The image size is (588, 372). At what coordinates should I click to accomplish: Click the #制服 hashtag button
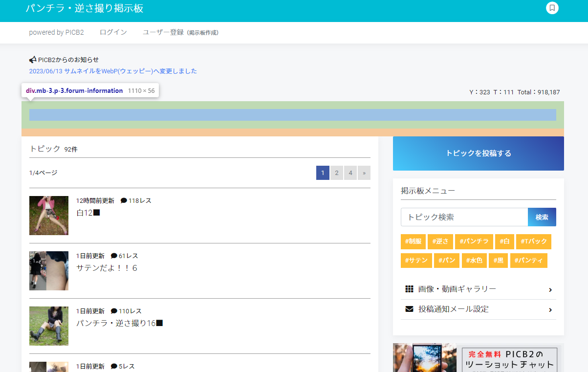coord(413,241)
